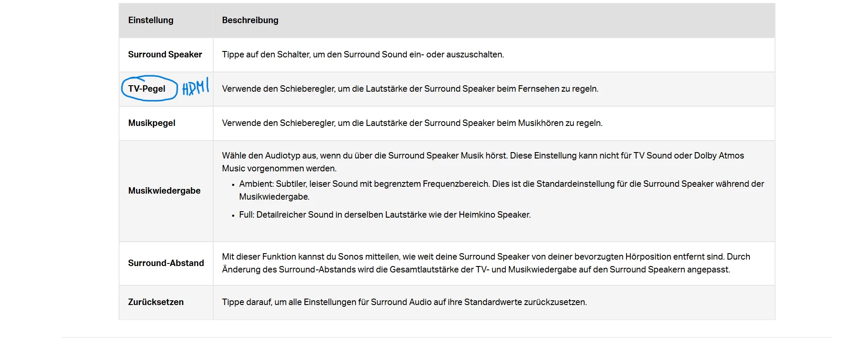Click the Surround Sound ein- oder auszuschalten description
Screen dimensions: 868x341
363,54
